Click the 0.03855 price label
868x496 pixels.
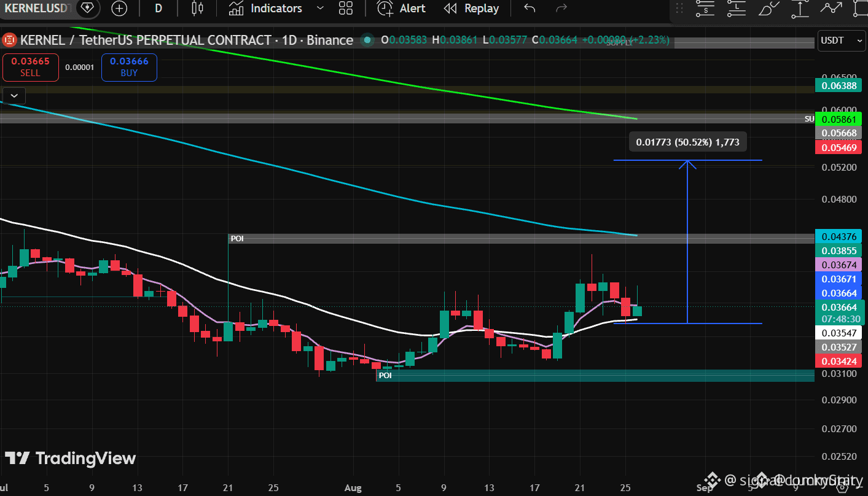pos(839,250)
